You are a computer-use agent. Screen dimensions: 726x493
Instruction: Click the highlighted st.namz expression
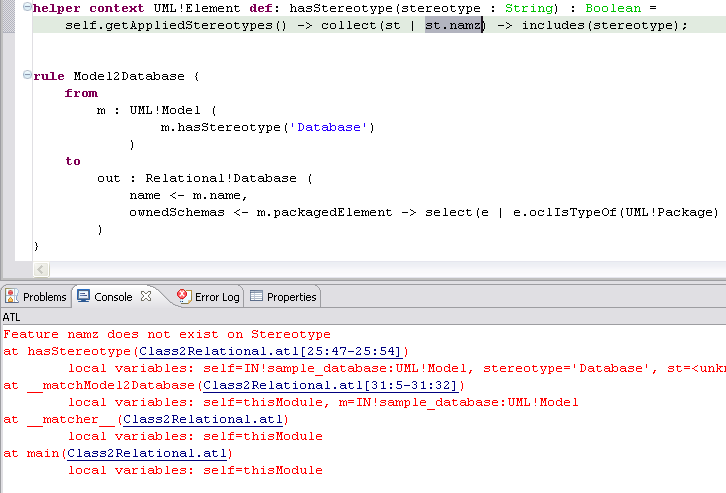[x=454, y=25]
